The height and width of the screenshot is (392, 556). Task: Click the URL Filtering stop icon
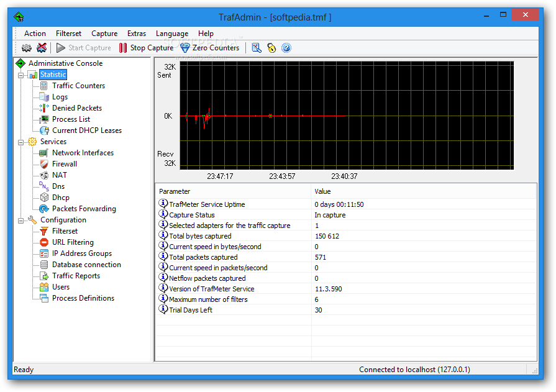(x=44, y=242)
